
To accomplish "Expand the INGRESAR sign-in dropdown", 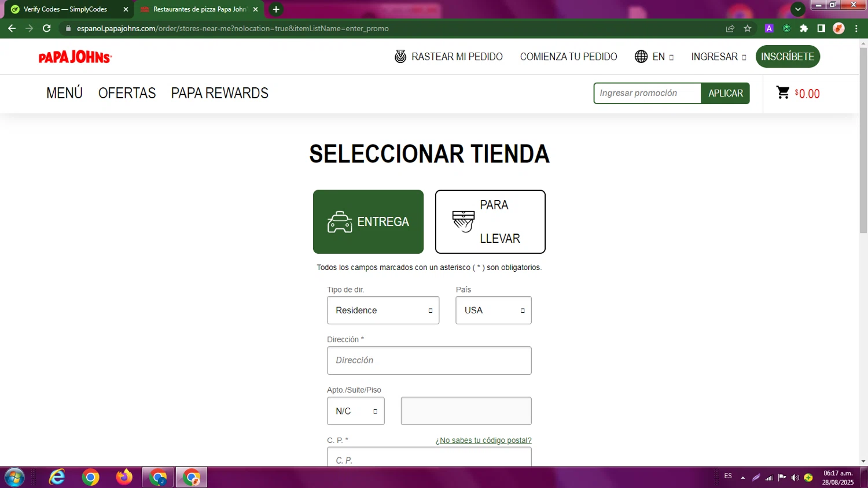I will pyautogui.click(x=719, y=57).
